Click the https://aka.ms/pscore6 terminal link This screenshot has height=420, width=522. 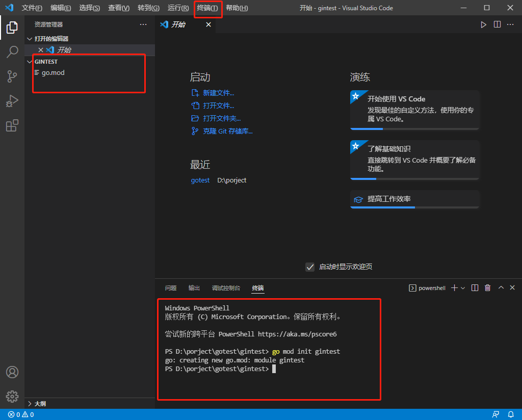pos(297,334)
